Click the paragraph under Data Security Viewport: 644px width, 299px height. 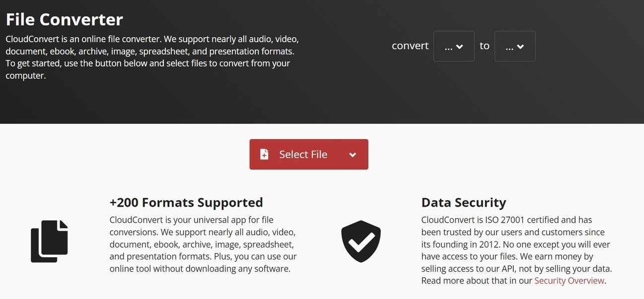click(x=516, y=250)
